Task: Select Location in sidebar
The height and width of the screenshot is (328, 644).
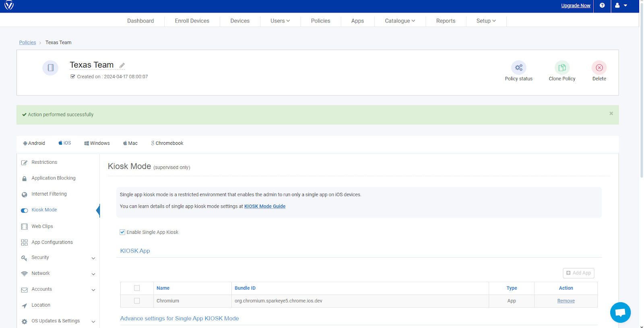Action: (x=41, y=305)
